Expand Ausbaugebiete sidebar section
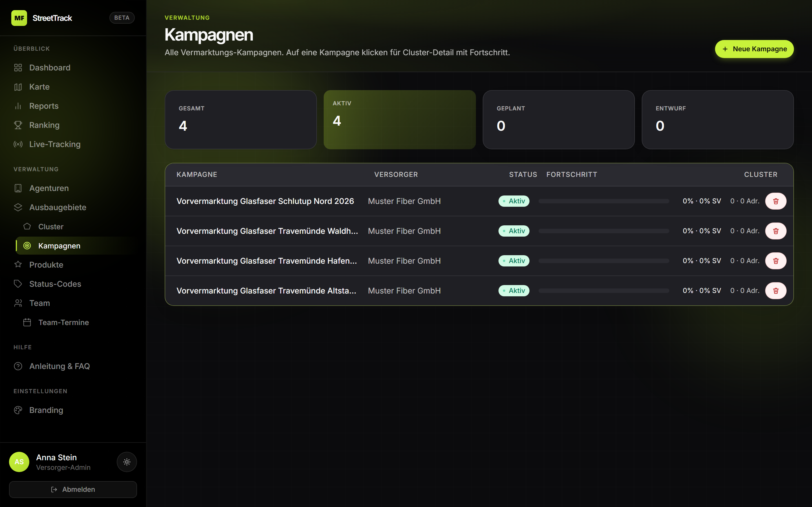This screenshot has height=507, width=812. pos(58,207)
